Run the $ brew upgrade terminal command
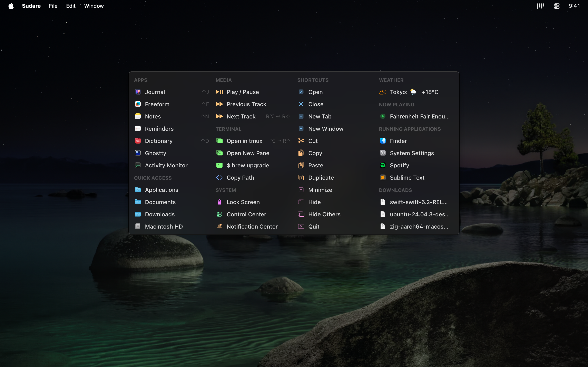 click(248, 165)
